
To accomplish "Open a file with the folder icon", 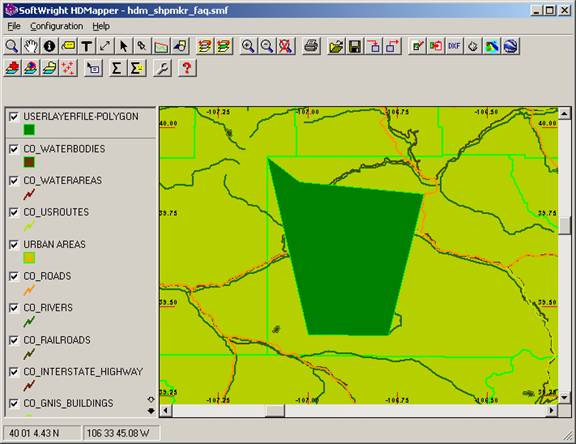I will pos(336,46).
